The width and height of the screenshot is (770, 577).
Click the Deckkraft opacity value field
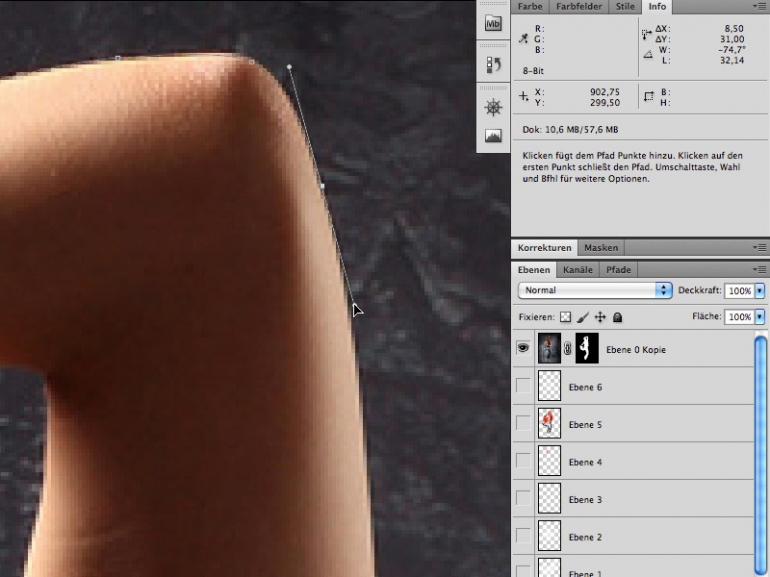[x=740, y=291]
